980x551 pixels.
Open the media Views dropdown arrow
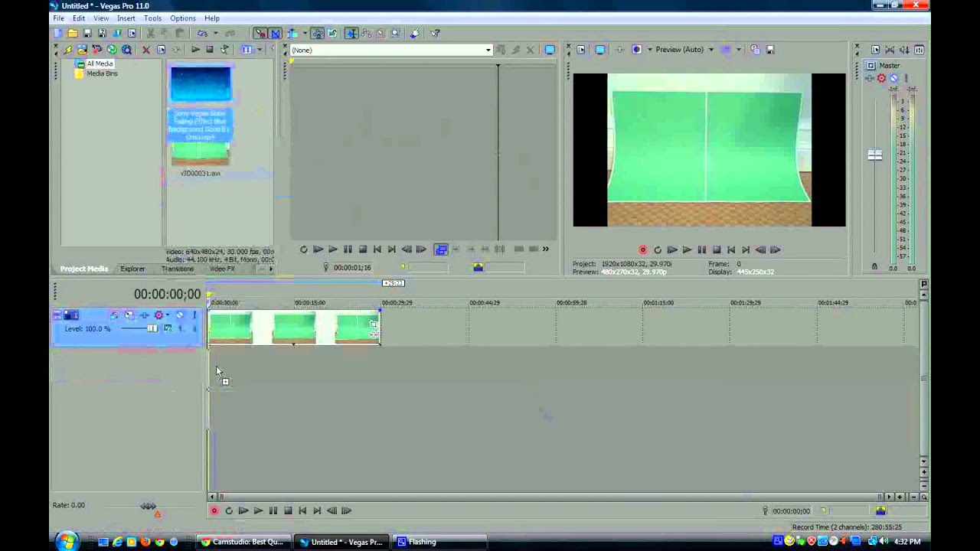(x=258, y=50)
